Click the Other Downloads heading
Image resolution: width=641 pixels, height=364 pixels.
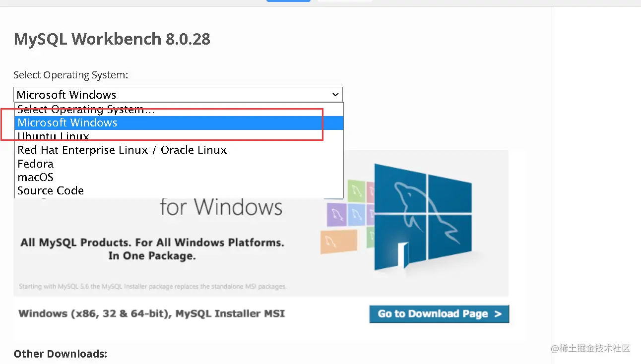point(60,354)
